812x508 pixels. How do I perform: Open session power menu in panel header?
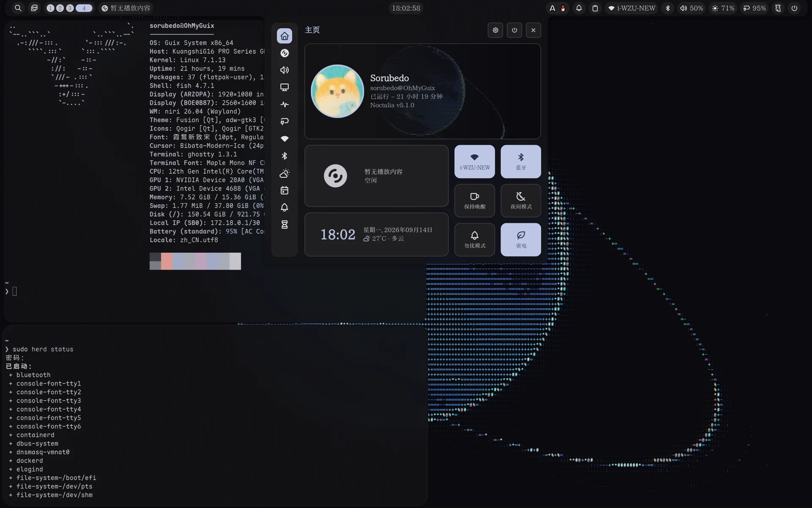tap(514, 30)
